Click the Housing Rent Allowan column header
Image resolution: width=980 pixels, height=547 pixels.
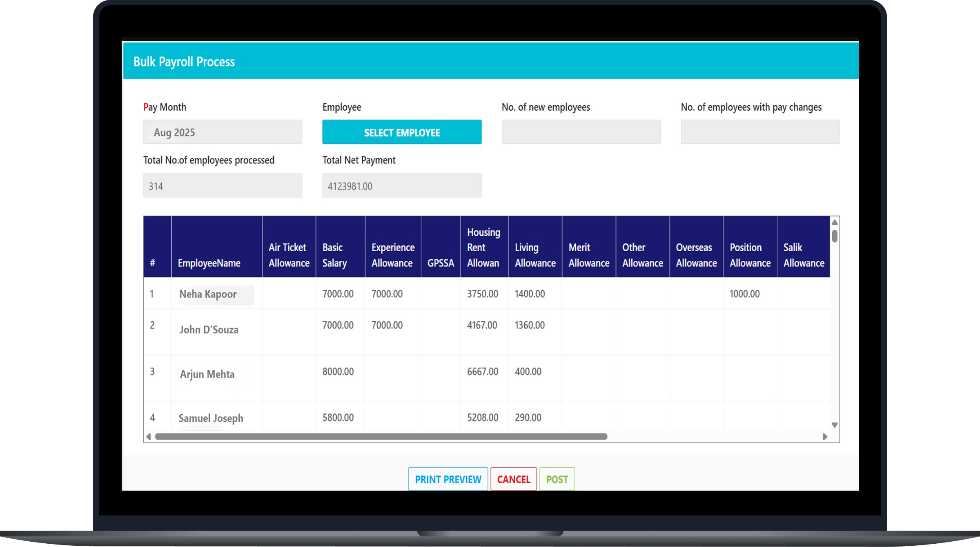[x=484, y=247]
